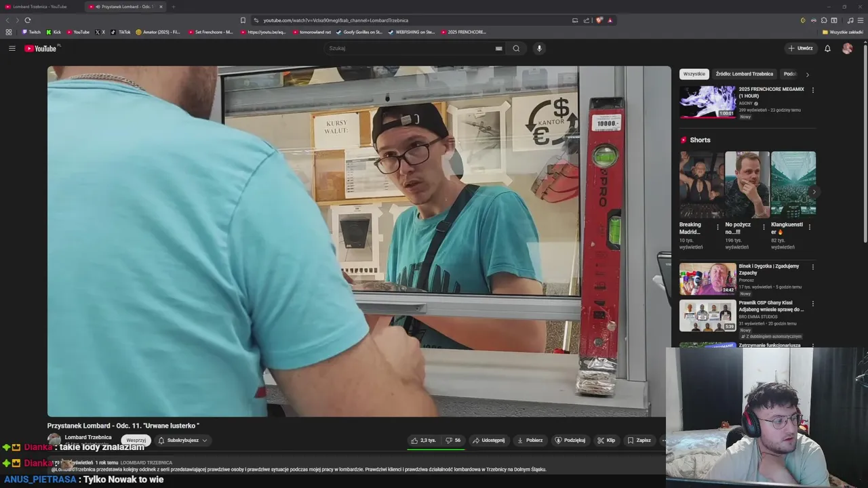Viewport: 868px width, 488px height.
Task: Click the YouTube search magnifier button
Action: pyautogui.click(x=516, y=48)
